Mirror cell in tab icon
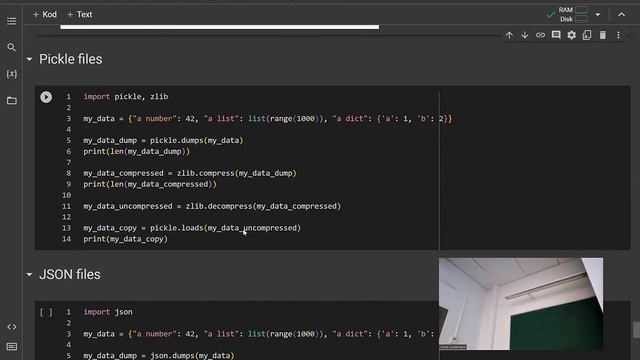The height and width of the screenshot is (360, 640). tap(587, 35)
